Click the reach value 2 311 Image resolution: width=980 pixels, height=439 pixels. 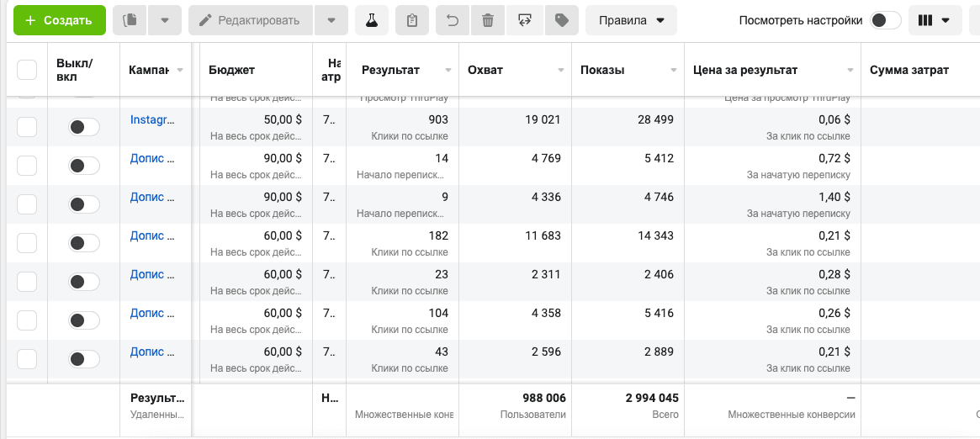[x=545, y=274]
